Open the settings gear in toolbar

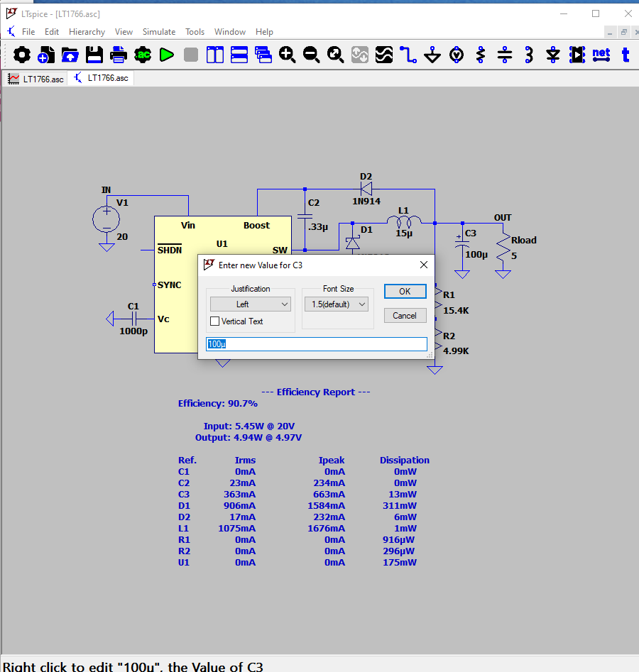22,55
